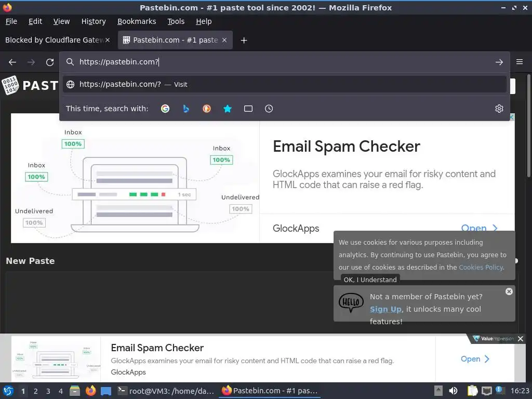The width and height of the screenshot is (532, 399).
Task: Click the Value Impression ad badge
Action: click(494, 339)
